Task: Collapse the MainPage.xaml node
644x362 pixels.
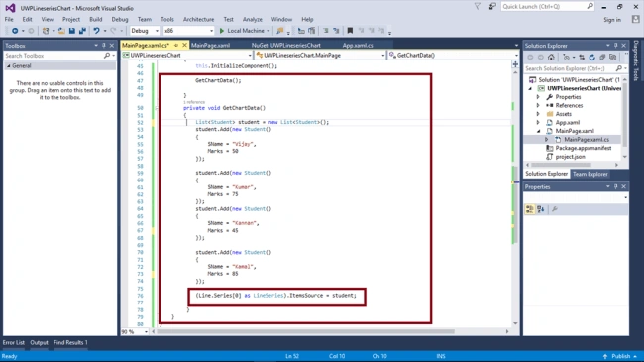Action: coord(538,131)
